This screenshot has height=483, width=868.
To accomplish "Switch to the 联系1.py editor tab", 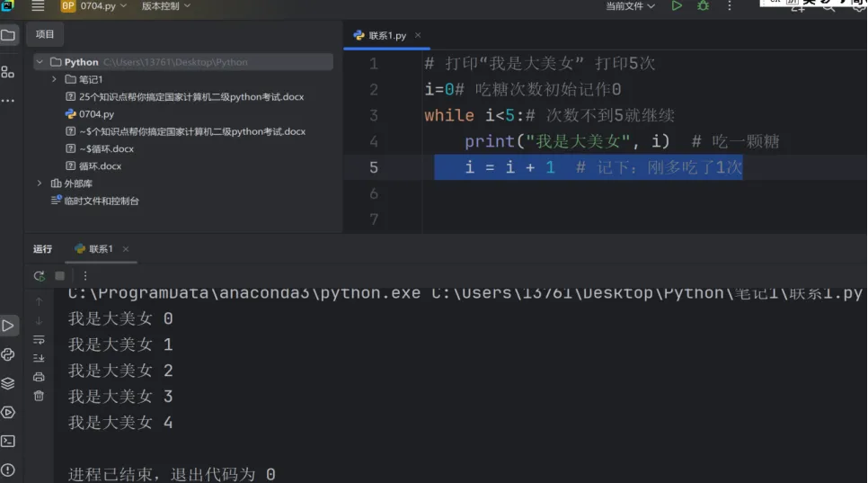I will click(x=387, y=35).
